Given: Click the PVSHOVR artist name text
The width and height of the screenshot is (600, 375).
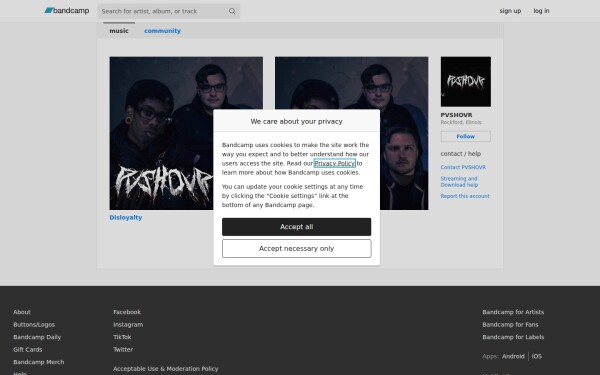Looking at the screenshot, I should click(x=456, y=115).
